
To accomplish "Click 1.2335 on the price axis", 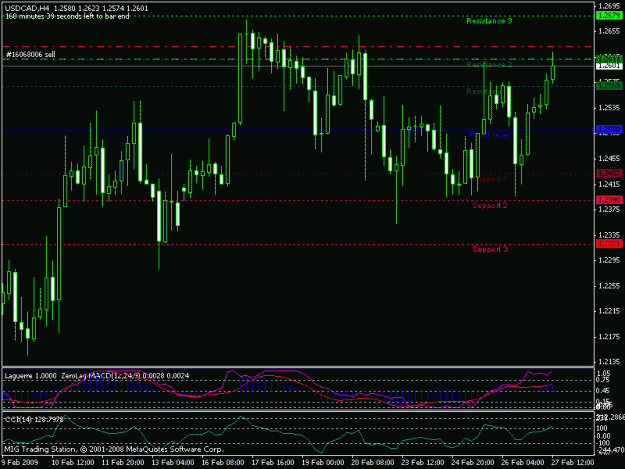I will (609, 235).
